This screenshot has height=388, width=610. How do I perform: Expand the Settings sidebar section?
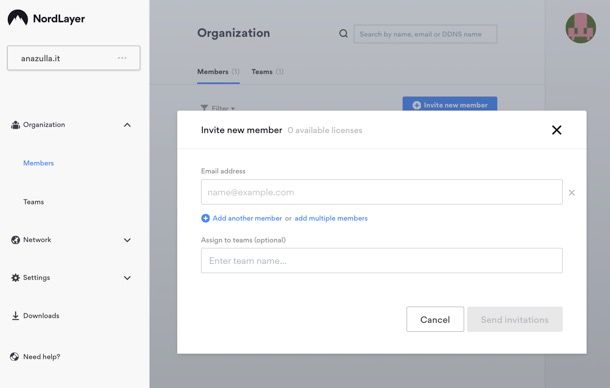pyautogui.click(x=127, y=277)
